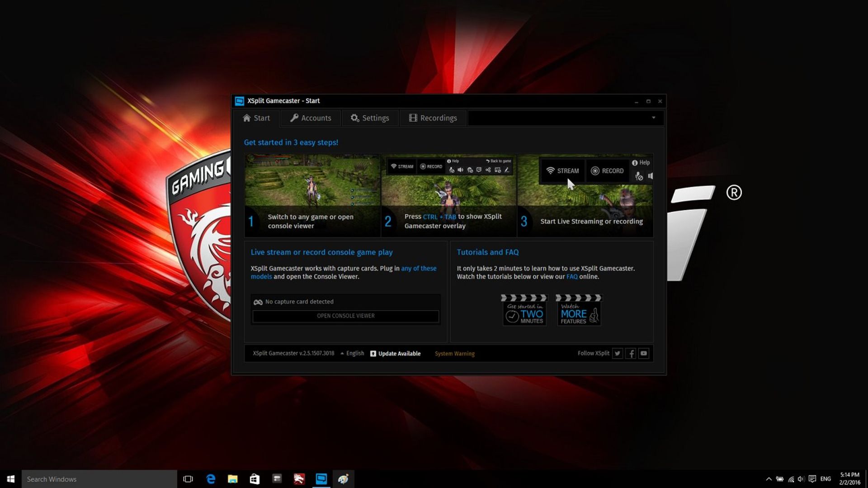Viewport: 868px width, 488px height.
Task: Open Task View in taskbar
Action: tap(188, 479)
